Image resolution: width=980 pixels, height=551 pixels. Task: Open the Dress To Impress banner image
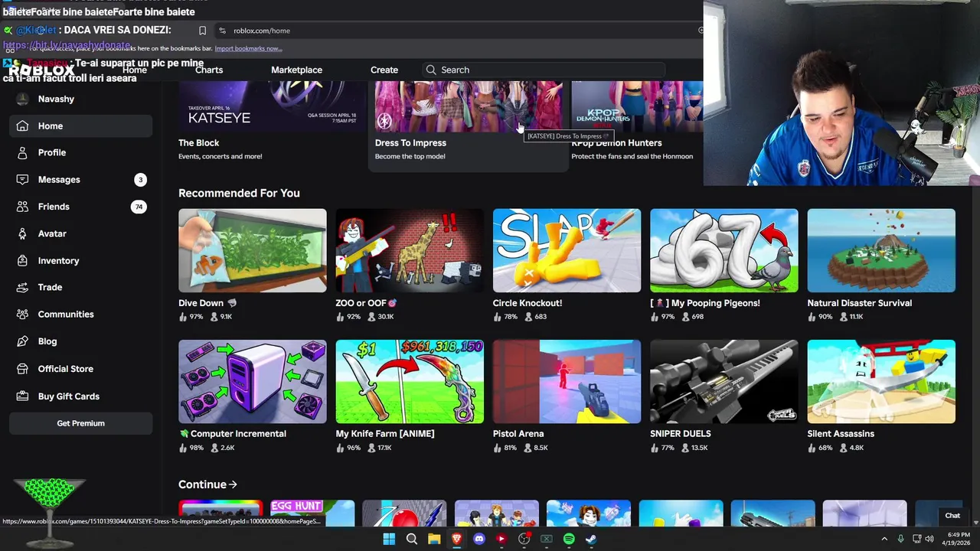pos(468,106)
